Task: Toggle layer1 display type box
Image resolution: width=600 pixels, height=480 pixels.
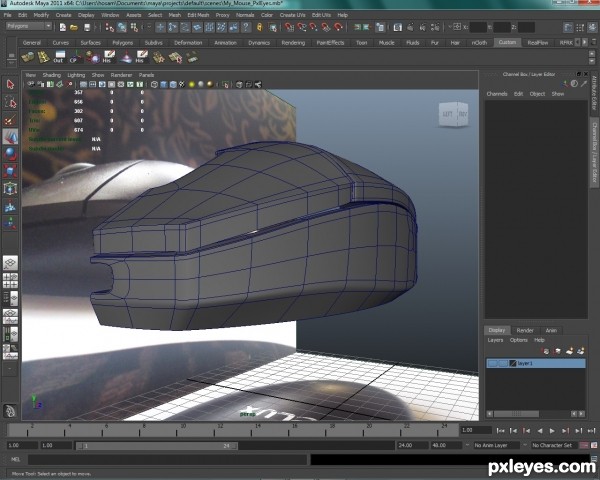Action: point(503,363)
